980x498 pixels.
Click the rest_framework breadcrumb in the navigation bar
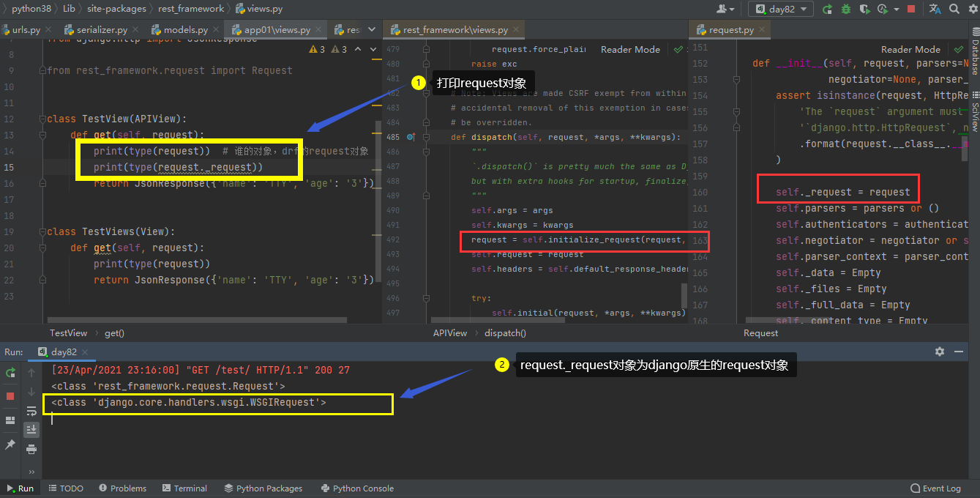pos(191,9)
